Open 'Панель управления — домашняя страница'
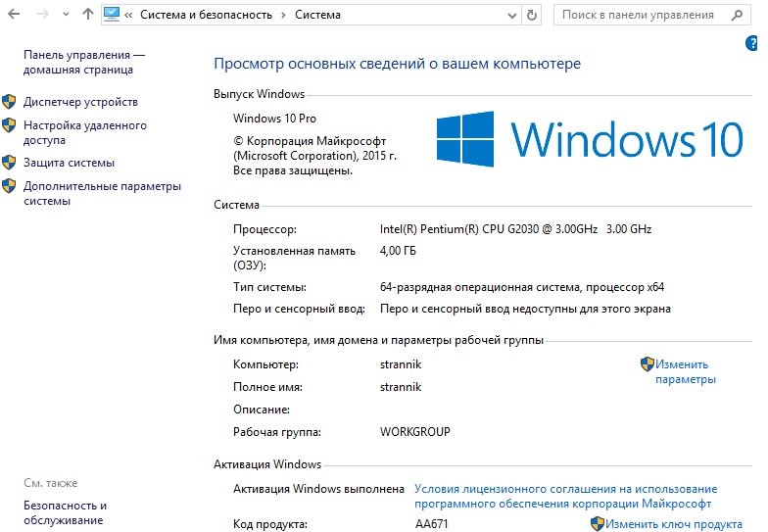 tap(84, 63)
